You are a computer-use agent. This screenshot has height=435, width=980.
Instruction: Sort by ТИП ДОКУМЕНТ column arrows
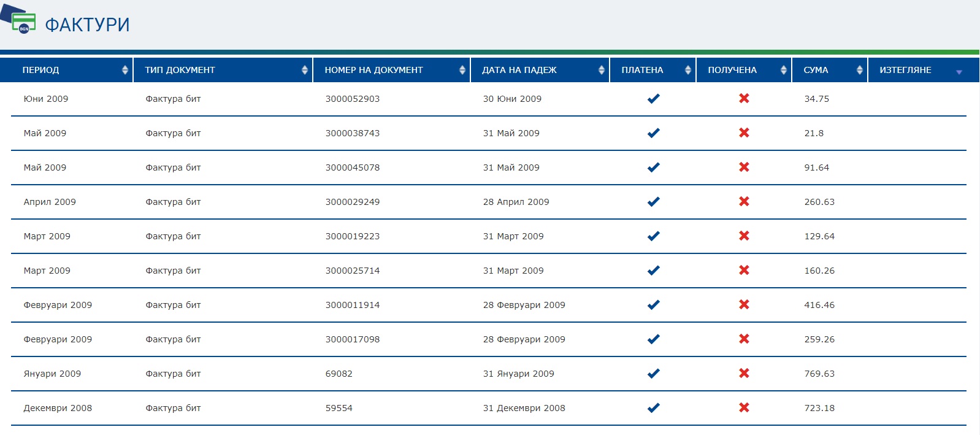click(x=305, y=70)
